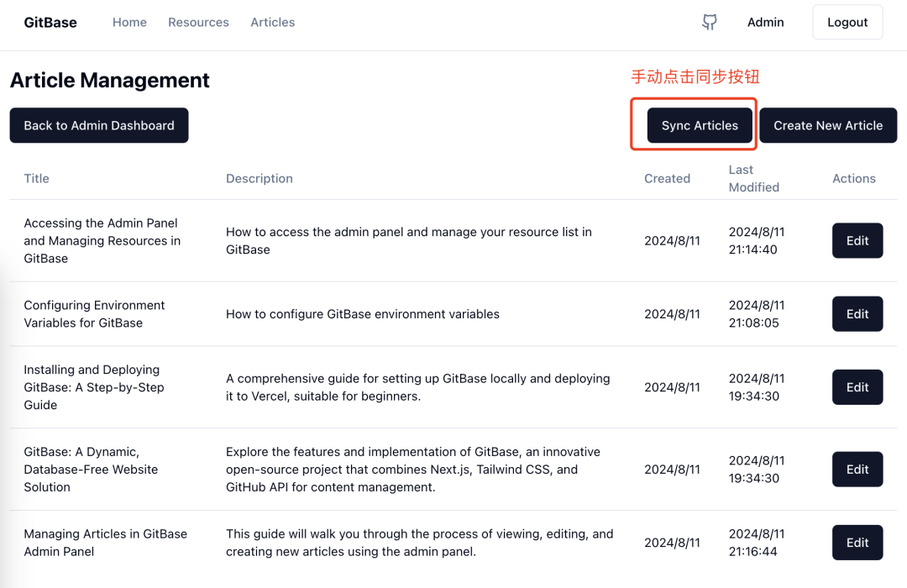Edit the Accessing the Admin Panel article
The image size is (907, 588).
tap(857, 241)
